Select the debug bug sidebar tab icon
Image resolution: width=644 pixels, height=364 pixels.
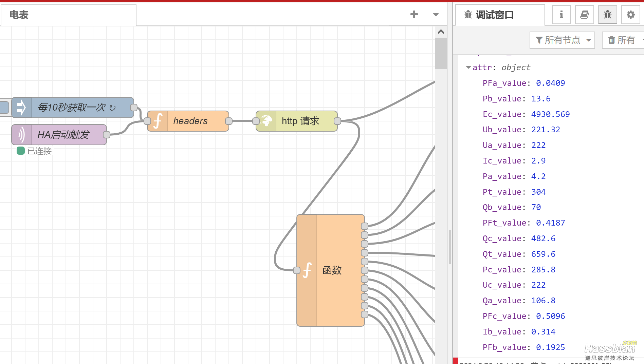point(607,15)
